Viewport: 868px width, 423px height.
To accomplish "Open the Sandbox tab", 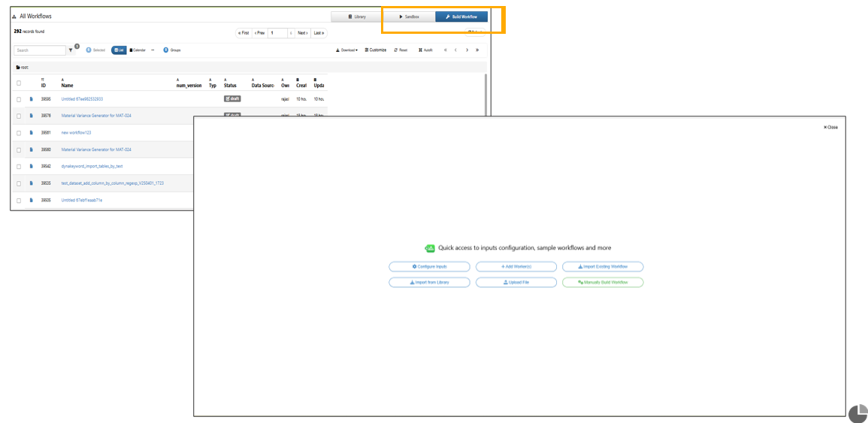I will [409, 16].
